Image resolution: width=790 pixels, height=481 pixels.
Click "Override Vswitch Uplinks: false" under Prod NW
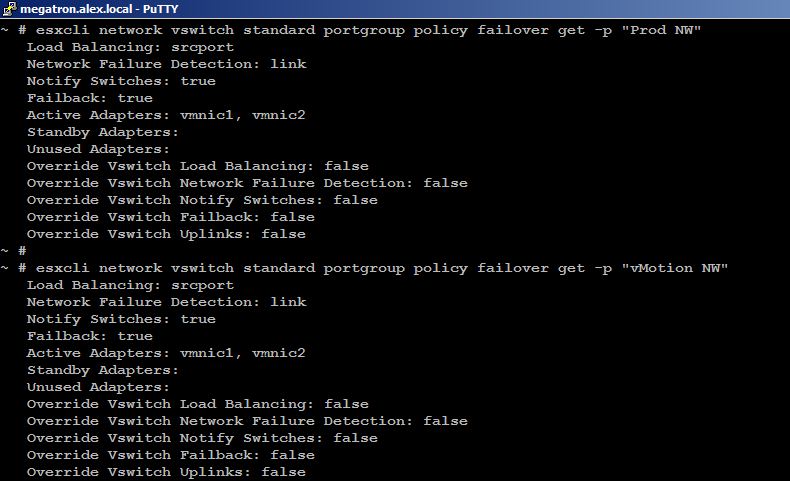[166, 234]
